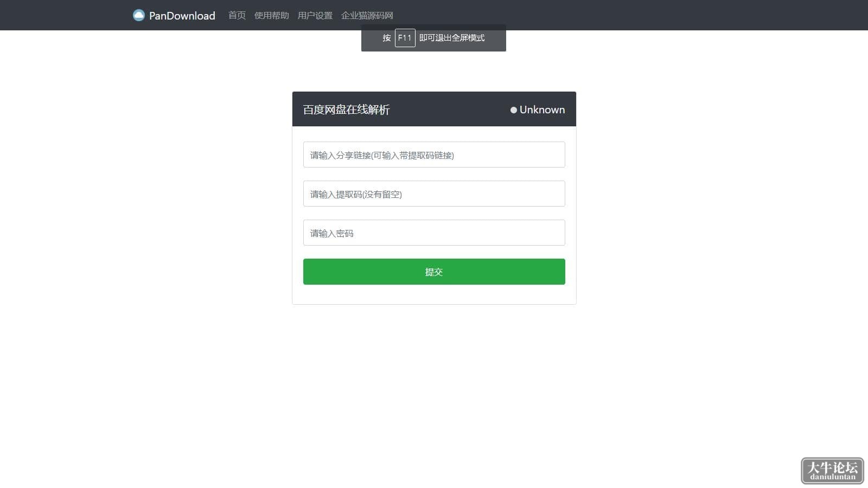Click the PanDownload cloud logo icon

point(139,15)
